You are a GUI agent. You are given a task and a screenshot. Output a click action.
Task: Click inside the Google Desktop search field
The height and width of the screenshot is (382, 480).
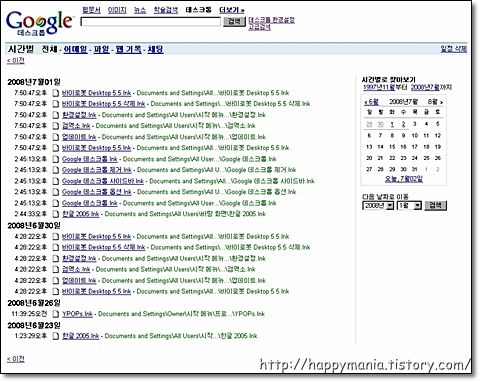point(151,22)
